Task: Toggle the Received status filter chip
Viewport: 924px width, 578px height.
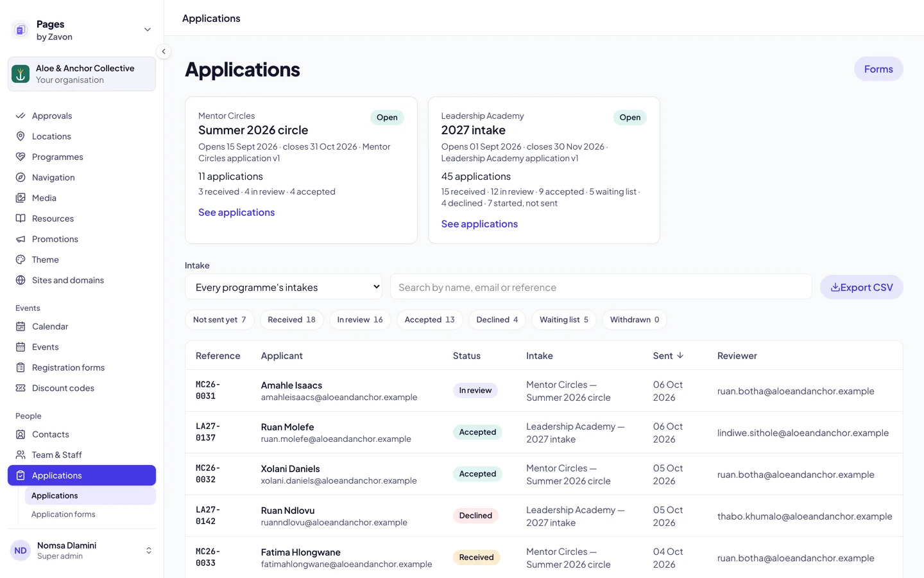Action: [x=291, y=320]
